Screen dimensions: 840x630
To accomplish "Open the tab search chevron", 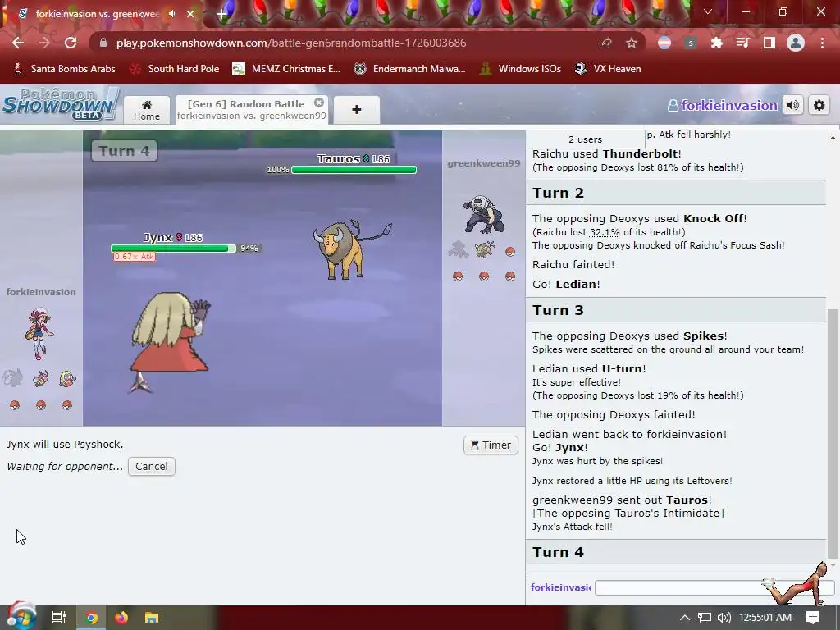I will pos(708,11).
